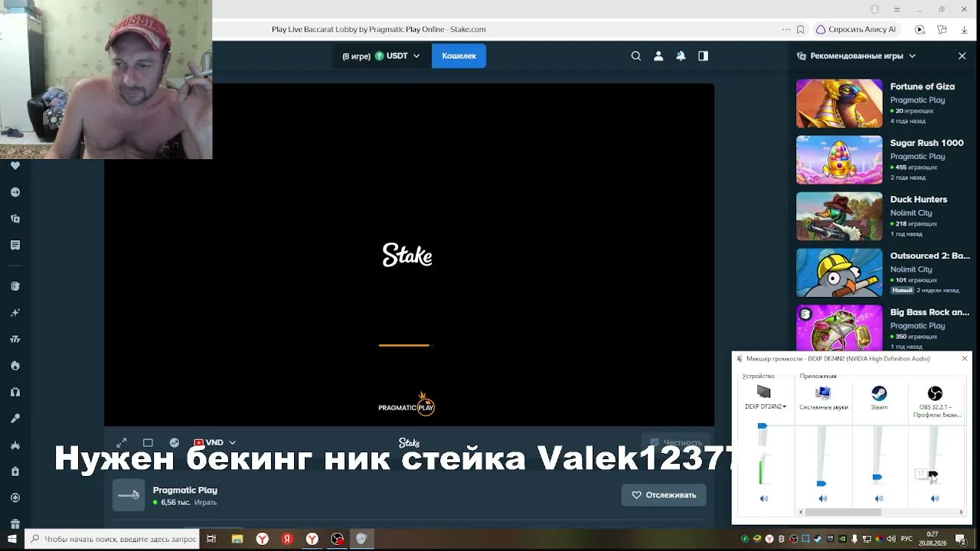Mute Системные звуки in the mixer
The width and height of the screenshot is (980, 551).
(823, 499)
